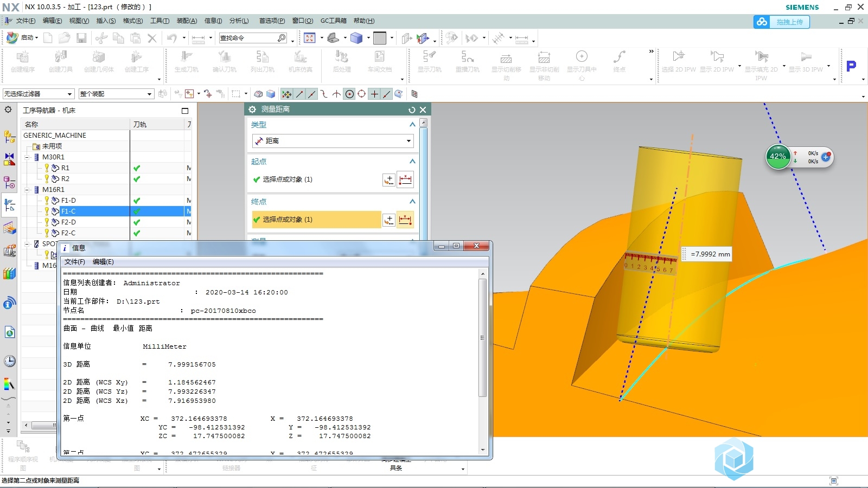The width and height of the screenshot is (868, 488).
Task: Open the Assembly Navigator sidebar icon
Action: click(9, 137)
